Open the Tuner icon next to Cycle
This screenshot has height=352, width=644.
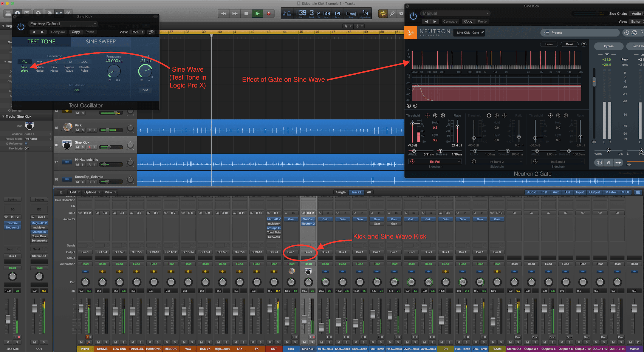click(x=392, y=13)
